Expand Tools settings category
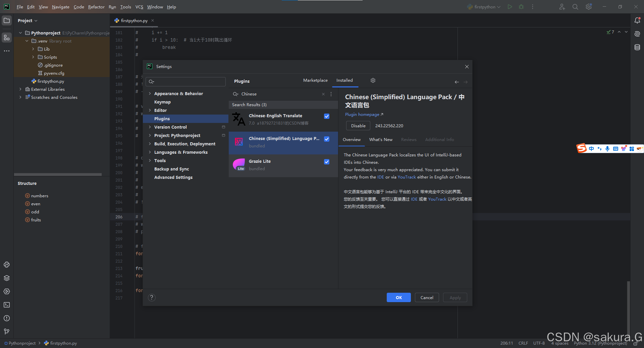Viewport: 644px width, 348px height. pyautogui.click(x=150, y=160)
